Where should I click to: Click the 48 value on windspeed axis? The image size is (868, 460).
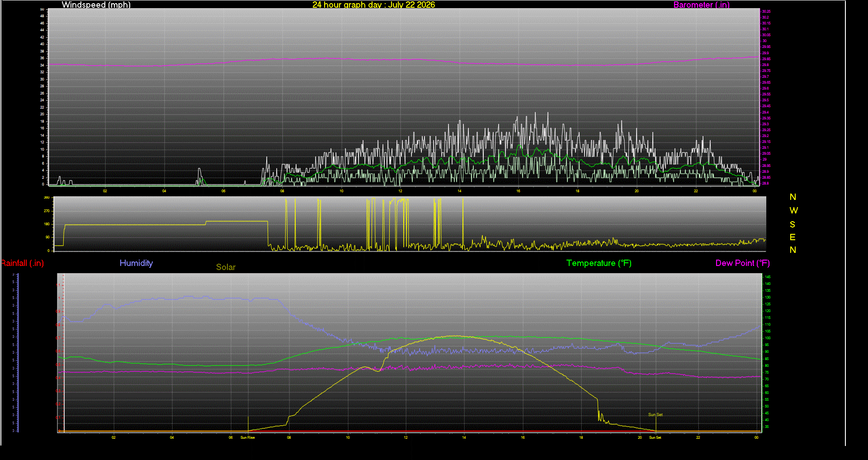tap(42, 16)
